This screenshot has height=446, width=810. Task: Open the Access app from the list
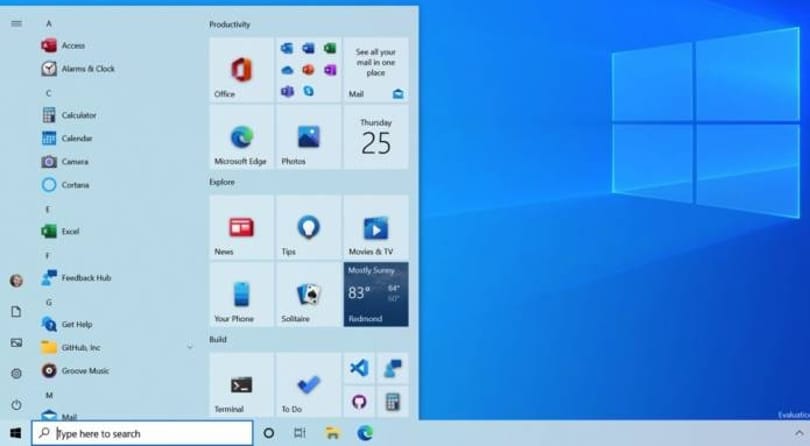click(63, 45)
